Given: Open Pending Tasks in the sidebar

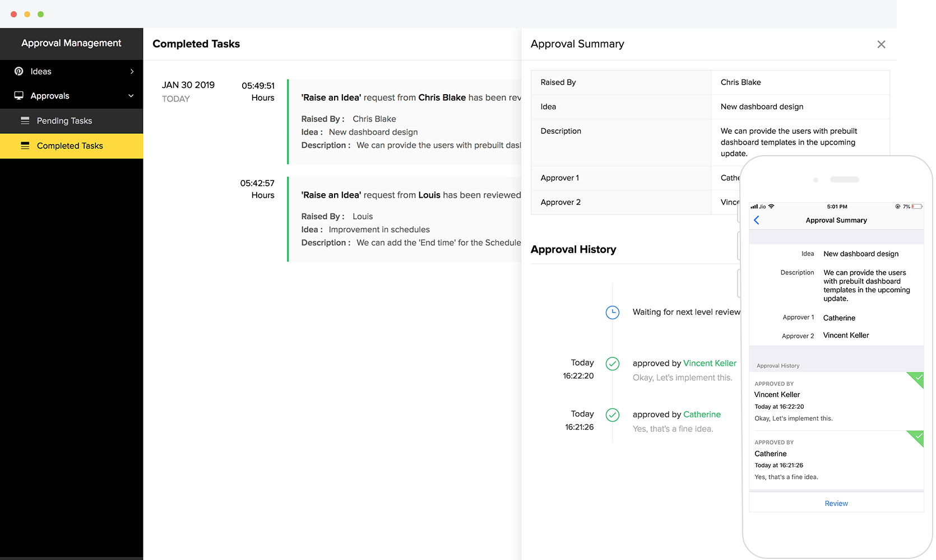Looking at the screenshot, I should (64, 121).
